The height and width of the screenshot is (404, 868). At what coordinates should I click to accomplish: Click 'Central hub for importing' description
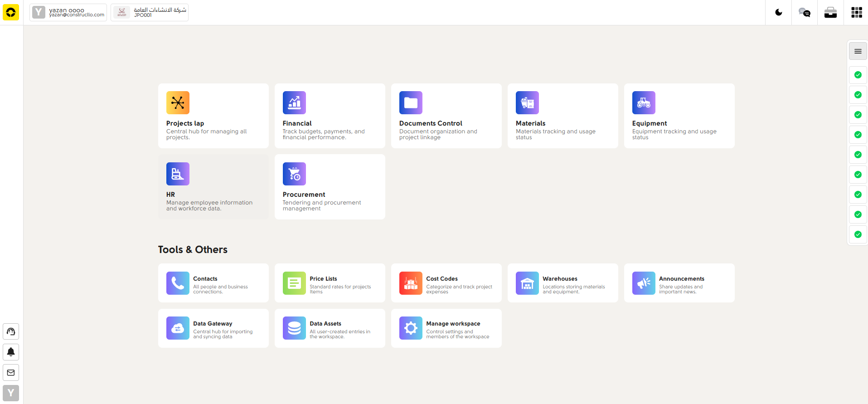click(223, 334)
